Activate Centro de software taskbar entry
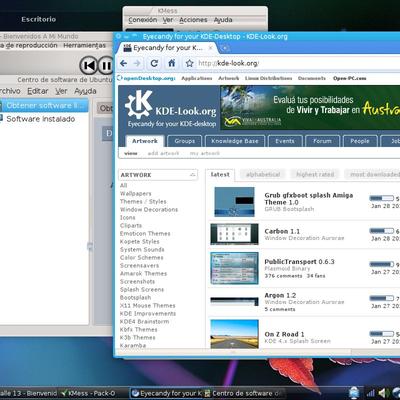This screenshot has height=400, width=400. 244,393
